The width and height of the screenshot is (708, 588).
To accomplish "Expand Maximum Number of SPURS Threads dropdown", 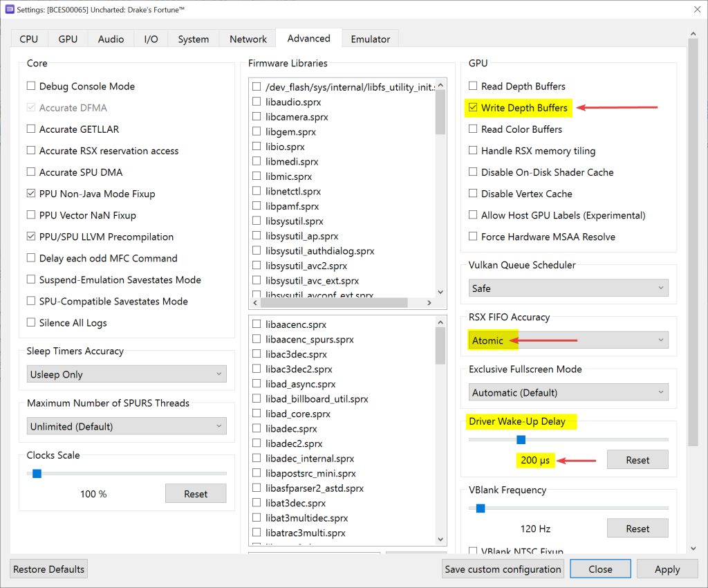I will pos(127,426).
